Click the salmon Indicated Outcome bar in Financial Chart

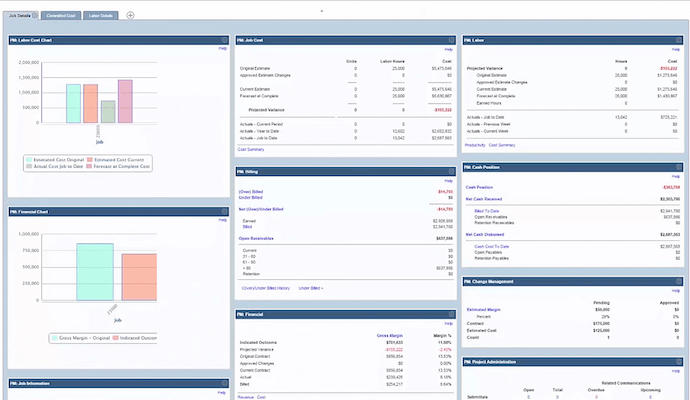point(139,277)
